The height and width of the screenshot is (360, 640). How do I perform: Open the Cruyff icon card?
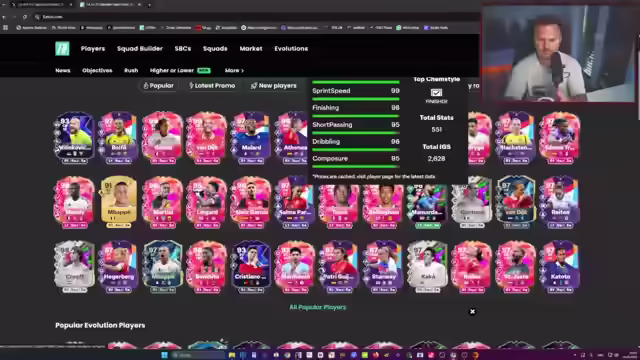[x=75, y=267]
